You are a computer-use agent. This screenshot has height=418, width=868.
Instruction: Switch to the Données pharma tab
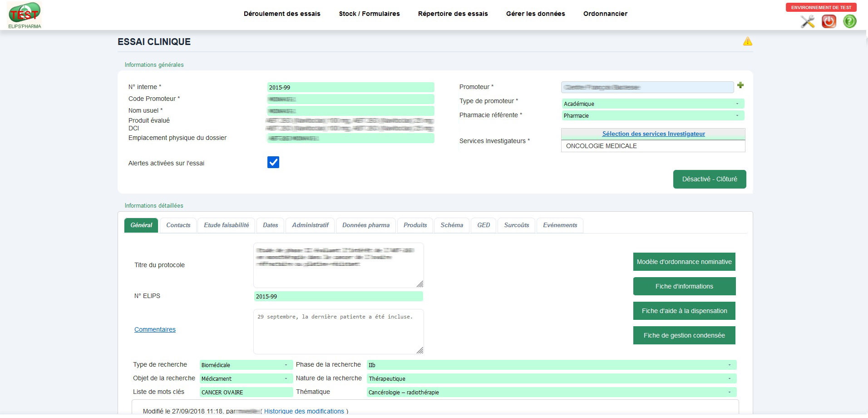(366, 225)
